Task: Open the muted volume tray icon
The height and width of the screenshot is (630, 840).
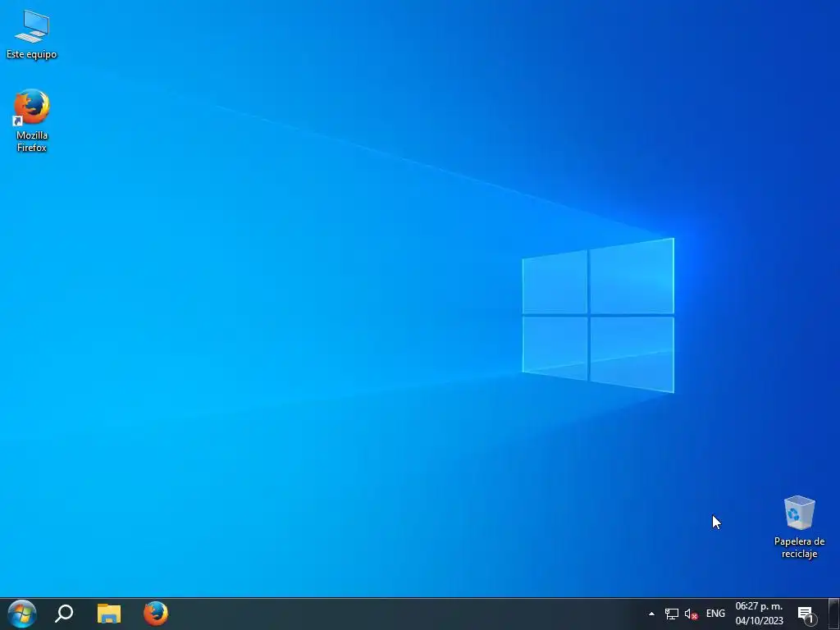Action: [x=691, y=614]
